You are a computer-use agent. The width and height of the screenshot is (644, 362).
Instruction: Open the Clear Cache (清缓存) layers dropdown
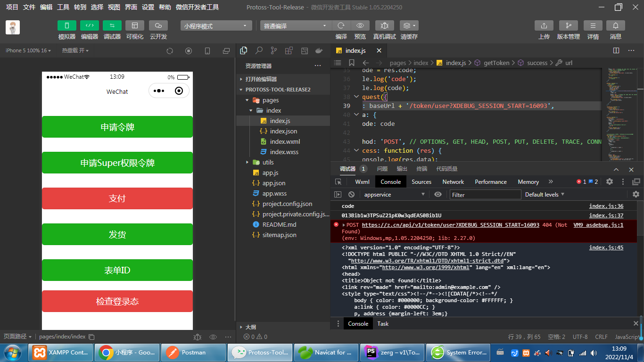(409, 25)
